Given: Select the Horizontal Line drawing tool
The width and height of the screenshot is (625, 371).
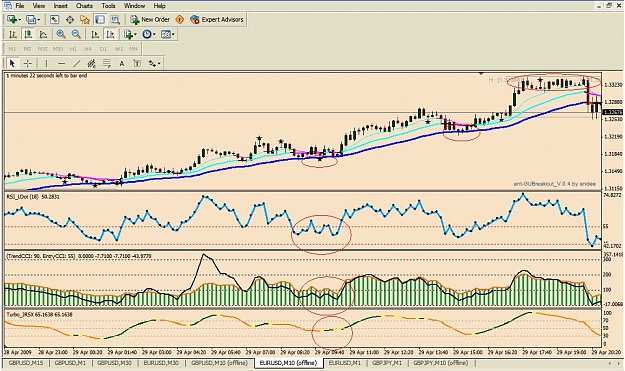Looking at the screenshot, I should [x=61, y=63].
